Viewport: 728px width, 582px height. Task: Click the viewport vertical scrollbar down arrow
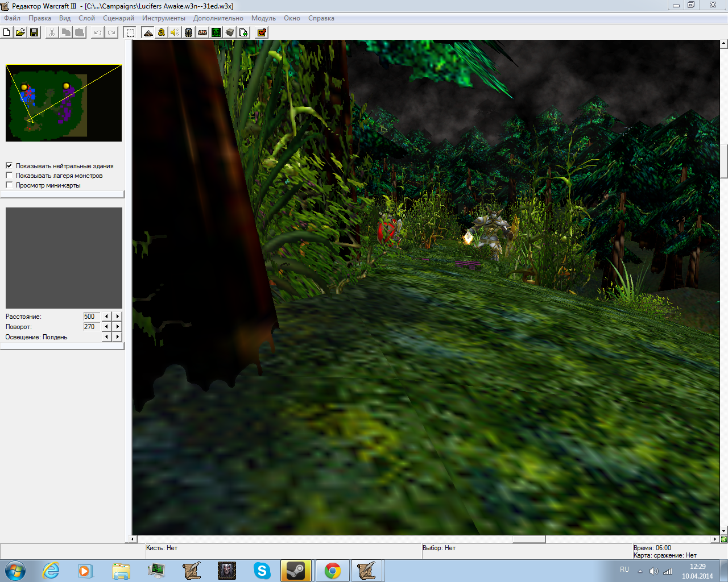click(x=724, y=531)
